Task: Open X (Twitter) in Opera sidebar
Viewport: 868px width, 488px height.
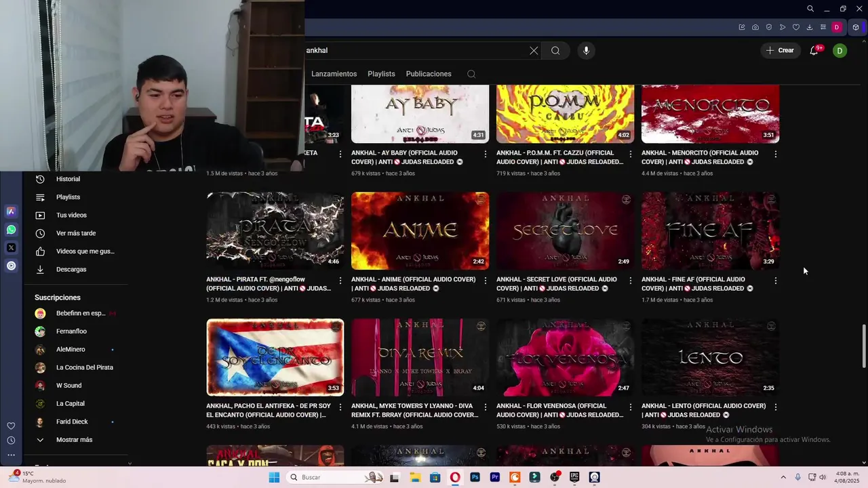Action: (11, 248)
